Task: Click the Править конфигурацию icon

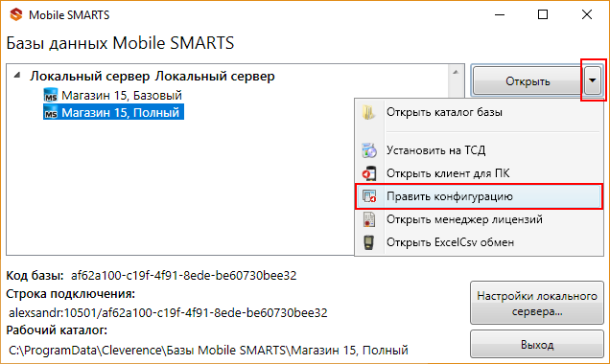Action: [369, 196]
